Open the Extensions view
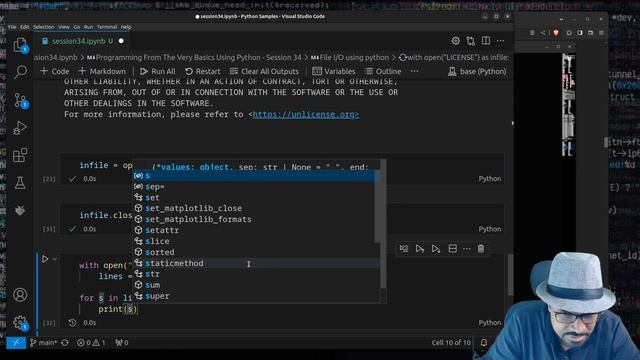 click(x=20, y=156)
